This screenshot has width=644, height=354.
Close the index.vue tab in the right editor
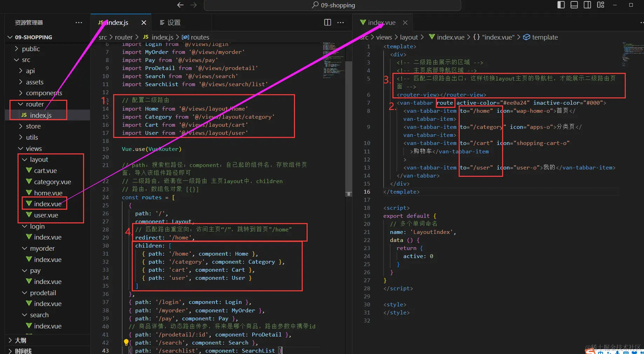pyautogui.click(x=405, y=22)
